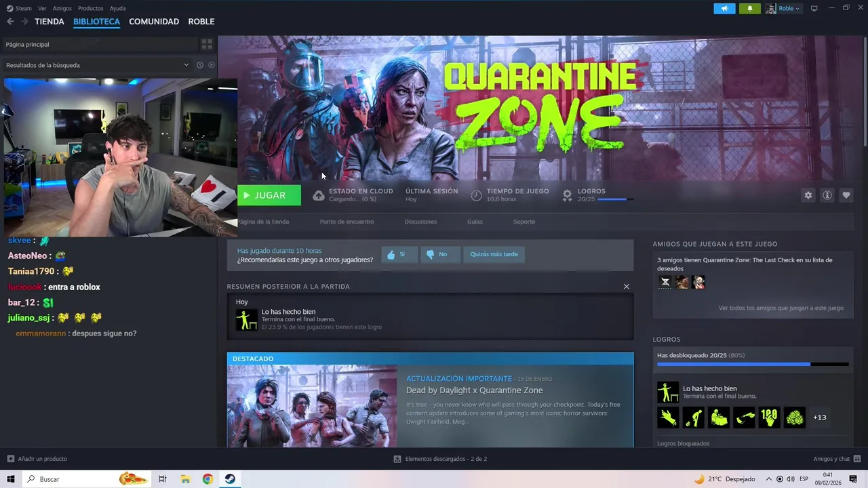Click the bending figure with egg achievement
This screenshot has width=868, height=488.
tap(693, 417)
